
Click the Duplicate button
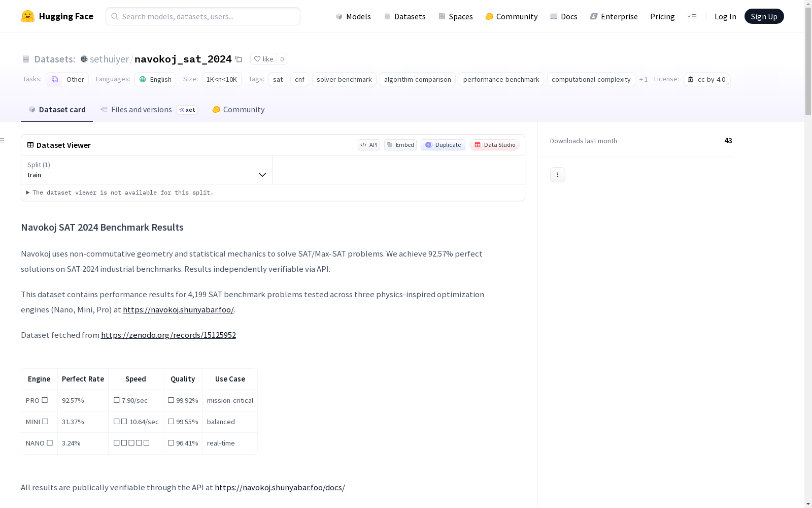coord(443,145)
